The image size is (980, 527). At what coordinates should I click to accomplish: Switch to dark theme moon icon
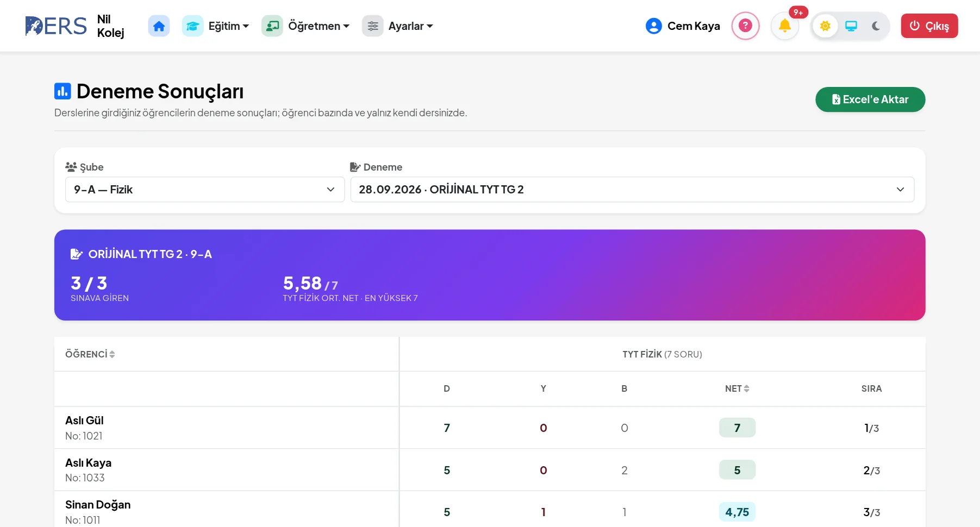pos(876,26)
